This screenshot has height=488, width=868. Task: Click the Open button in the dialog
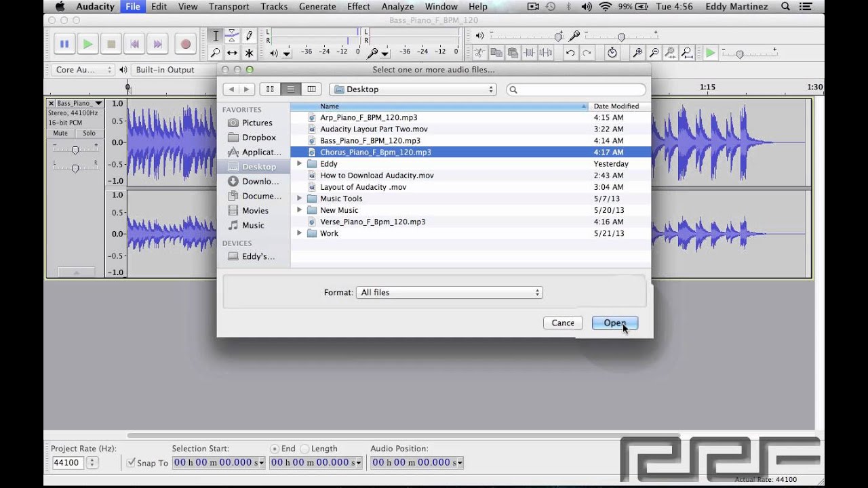click(x=615, y=323)
